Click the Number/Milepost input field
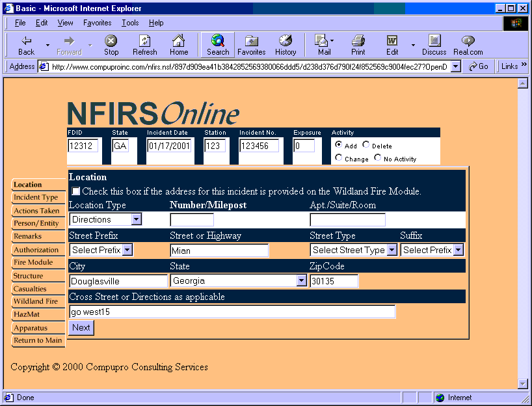 click(x=192, y=220)
